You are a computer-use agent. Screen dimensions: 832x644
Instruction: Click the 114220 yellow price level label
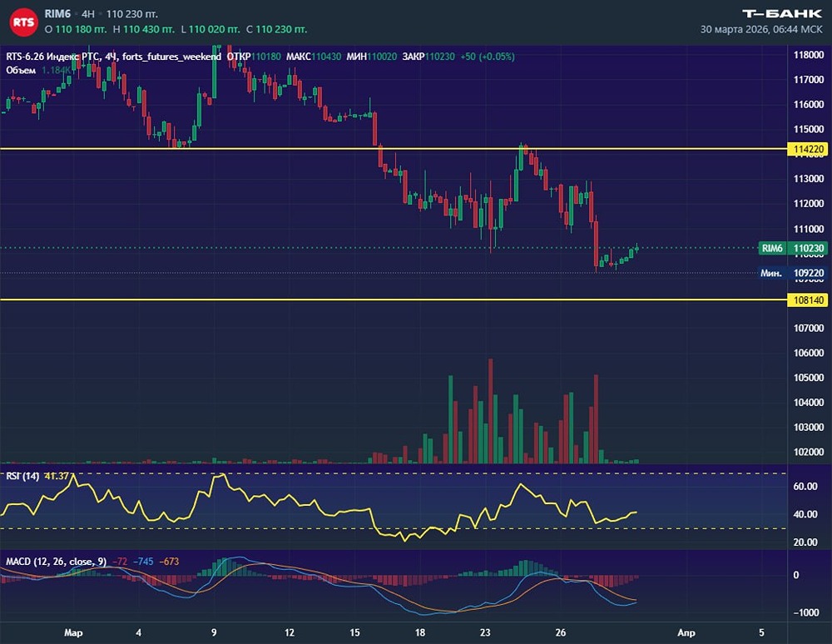coord(808,149)
